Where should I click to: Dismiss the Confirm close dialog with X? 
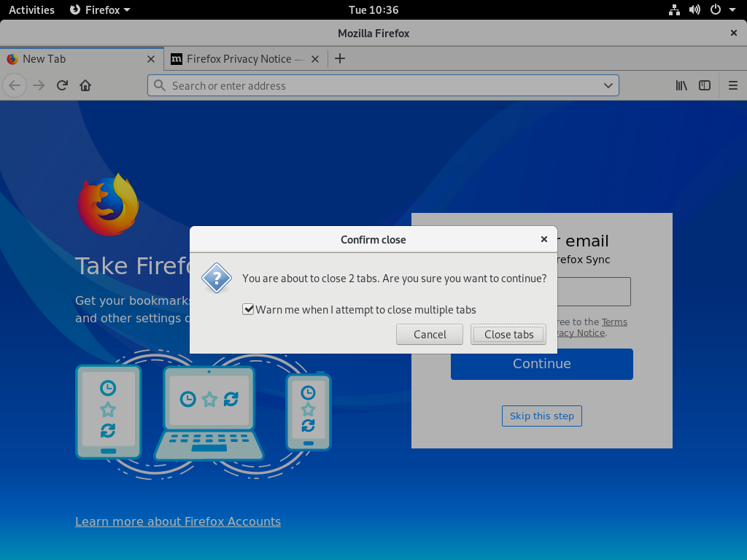[544, 239]
